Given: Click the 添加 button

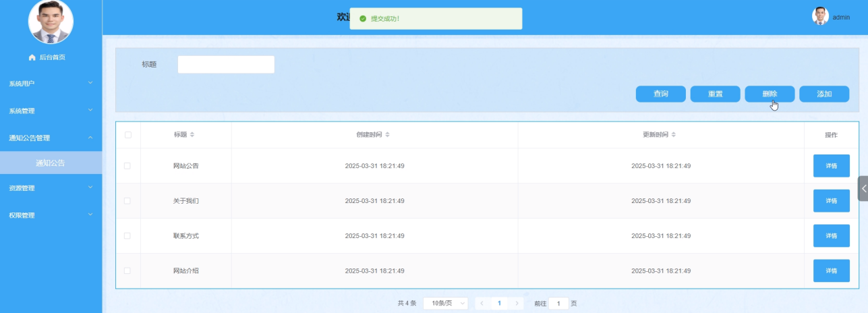Looking at the screenshot, I should pos(824,94).
